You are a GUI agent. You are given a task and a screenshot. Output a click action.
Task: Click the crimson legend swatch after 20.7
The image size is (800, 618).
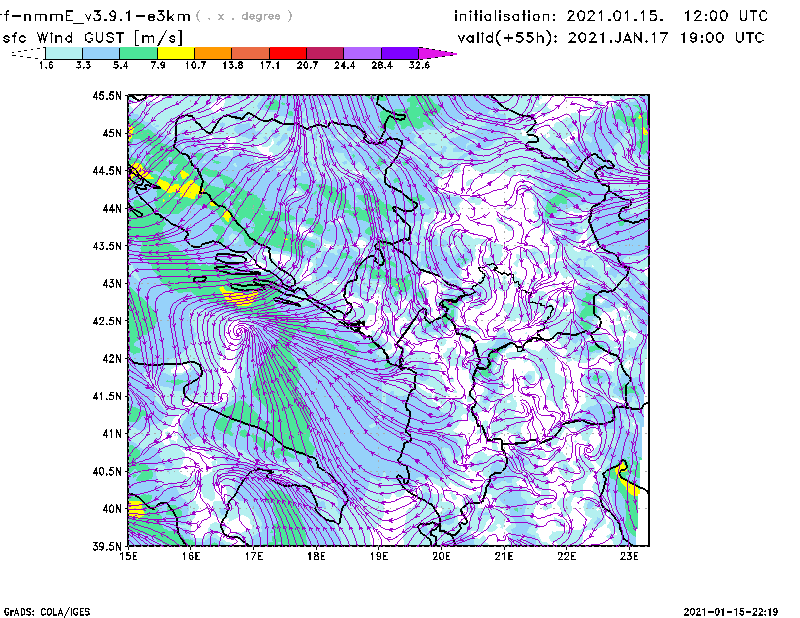click(325, 53)
